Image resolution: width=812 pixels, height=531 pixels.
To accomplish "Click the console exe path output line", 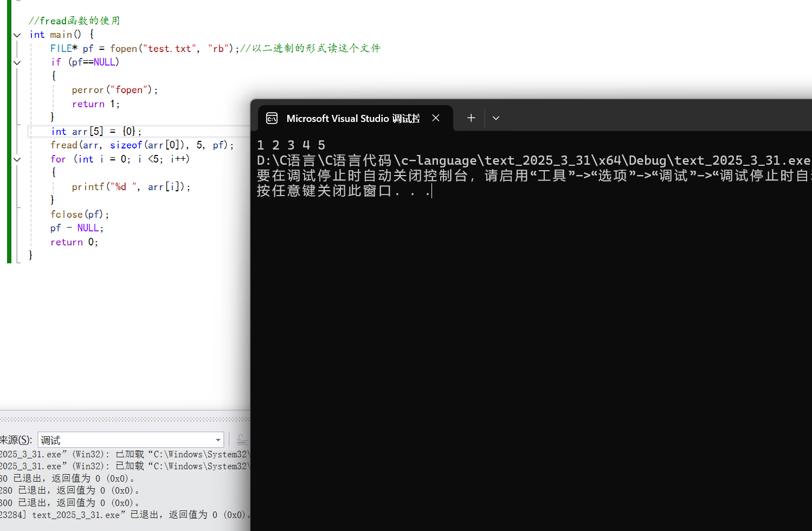I will tap(534, 160).
